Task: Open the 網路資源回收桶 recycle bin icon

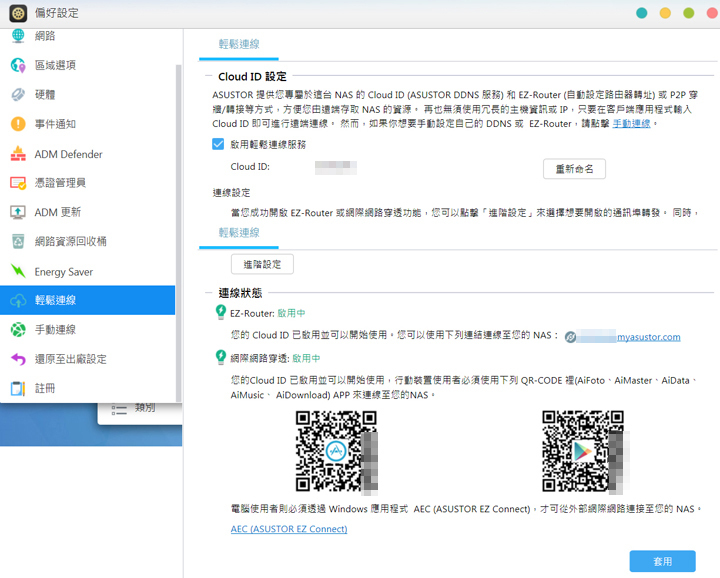Action: [x=18, y=241]
